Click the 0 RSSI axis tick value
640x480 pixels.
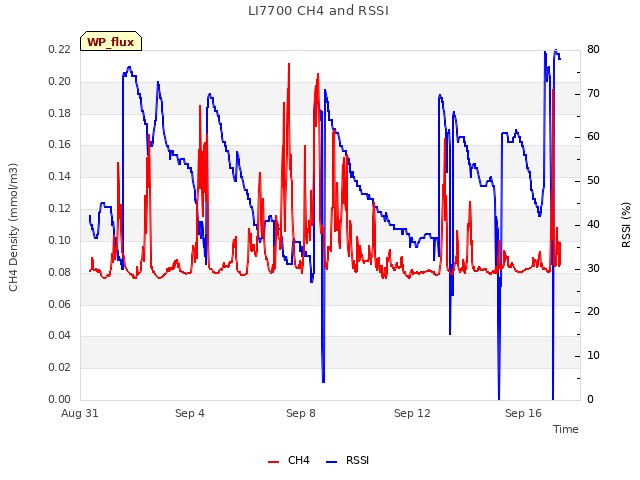click(590, 399)
